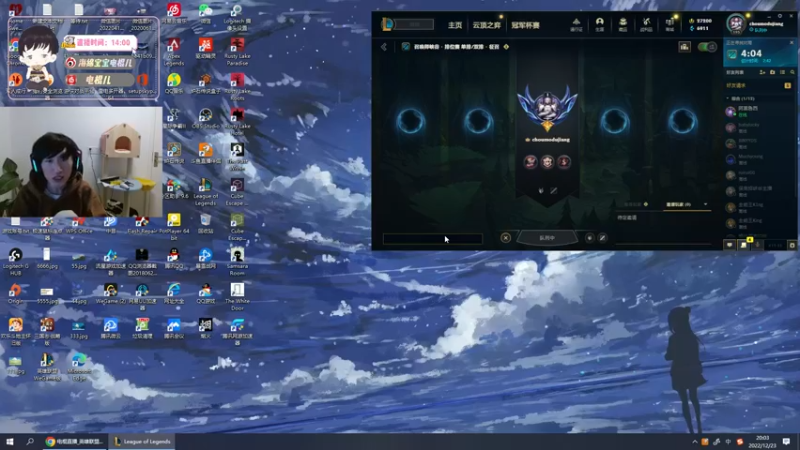Cancel the queue with the X button
The image size is (800, 450).
click(505, 238)
